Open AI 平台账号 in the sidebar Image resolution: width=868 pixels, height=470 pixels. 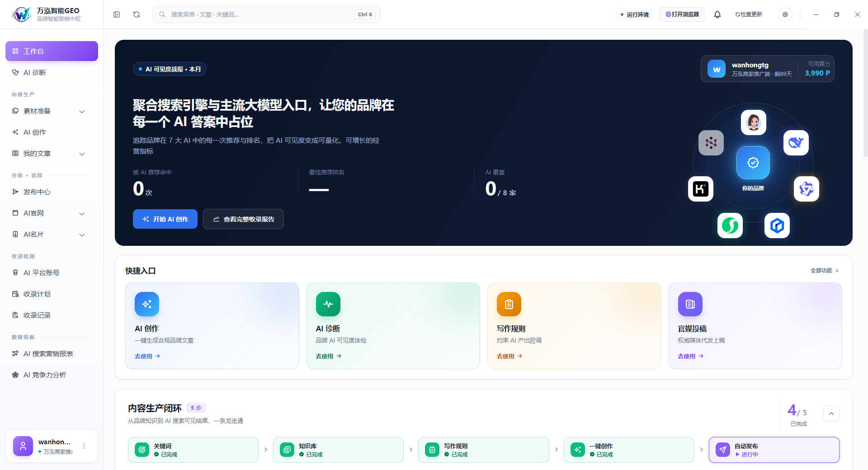pos(52,273)
